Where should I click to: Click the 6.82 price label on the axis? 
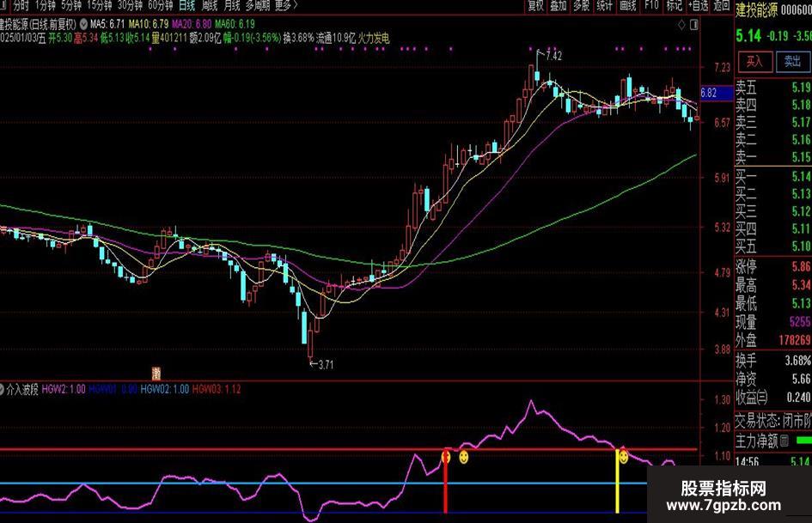(717, 94)
